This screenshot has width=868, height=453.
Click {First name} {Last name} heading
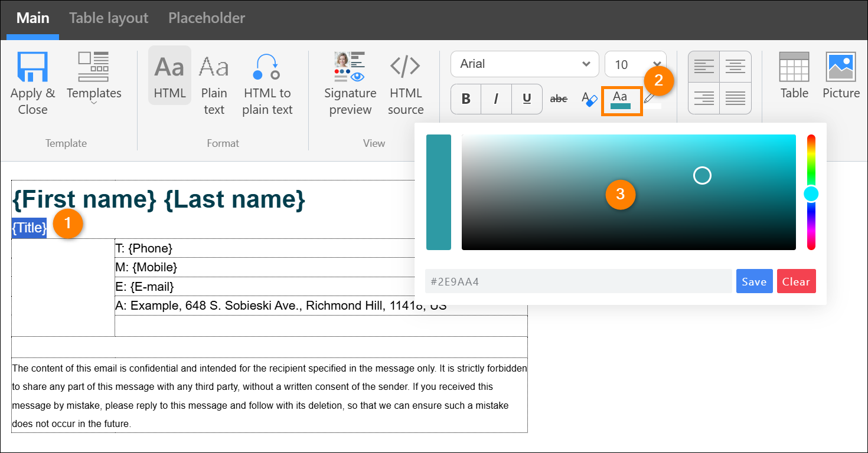(x=158, y=199)
